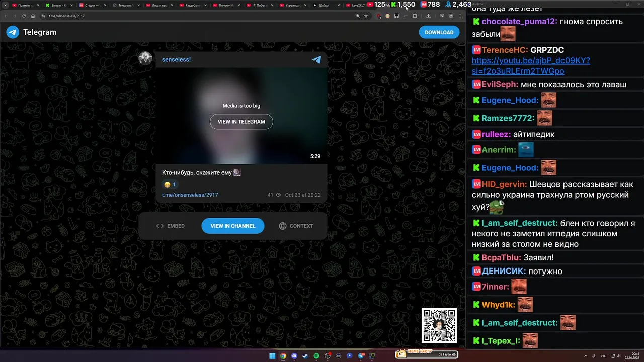Open the t.me/onsenseless/2917 post link
This screenshot has width=644, height=362.
pos(190,195)
